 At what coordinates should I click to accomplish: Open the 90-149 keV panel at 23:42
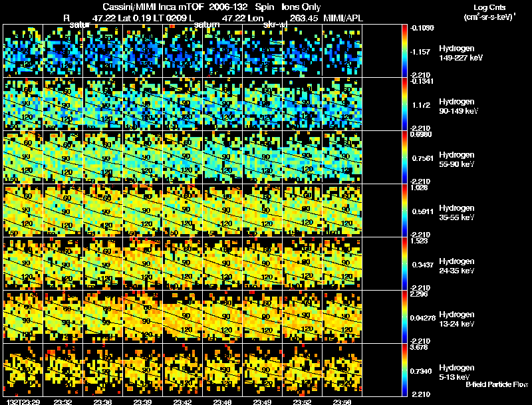(182, 104)
